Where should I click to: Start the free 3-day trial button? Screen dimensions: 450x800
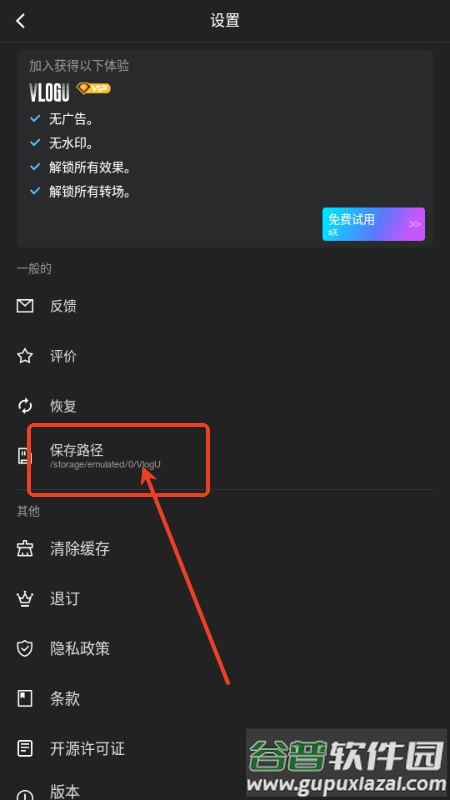(x=373, y=224)
